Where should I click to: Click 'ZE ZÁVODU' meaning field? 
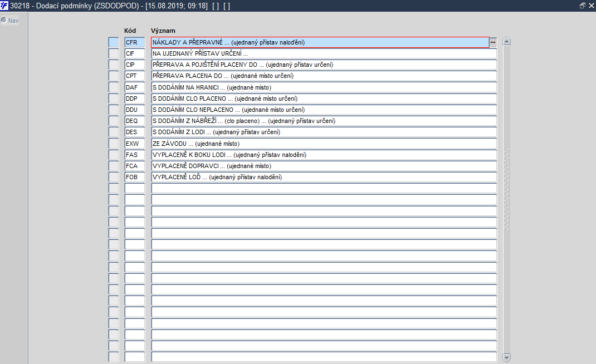[x=324, y=143]
